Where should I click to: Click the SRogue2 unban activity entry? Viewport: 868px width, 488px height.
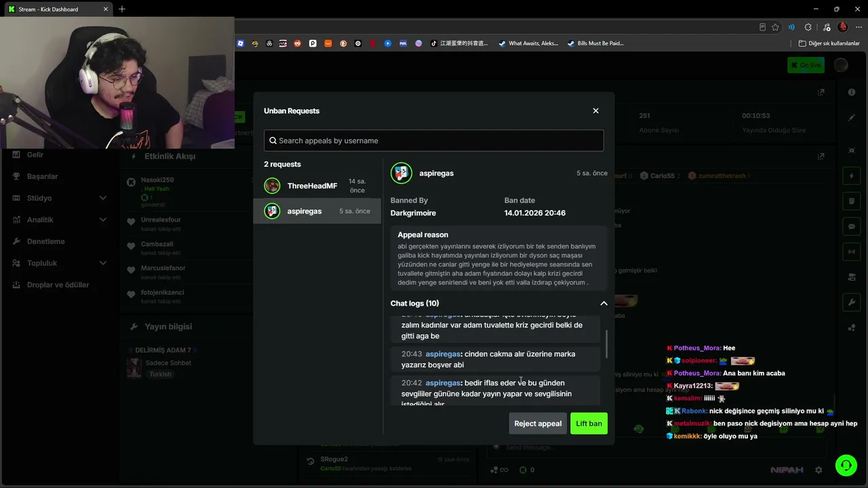pyautogui.click(x=387, y=464)
